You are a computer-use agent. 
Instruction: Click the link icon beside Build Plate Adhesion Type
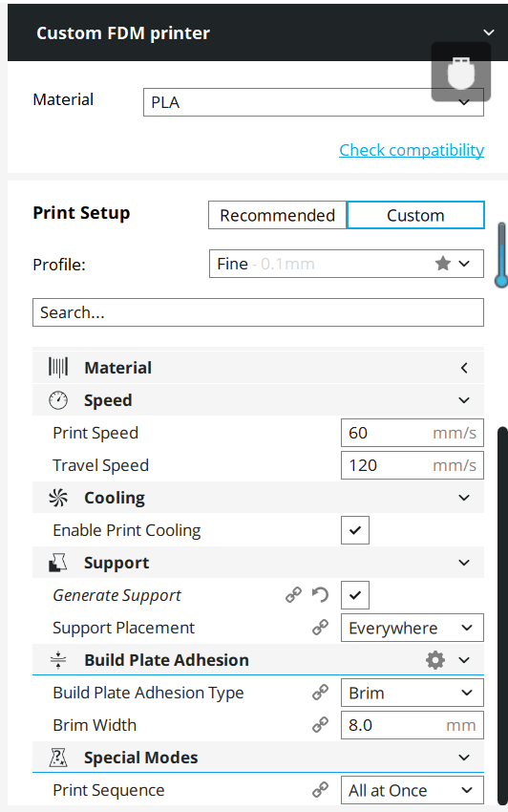tap(321, 693)
